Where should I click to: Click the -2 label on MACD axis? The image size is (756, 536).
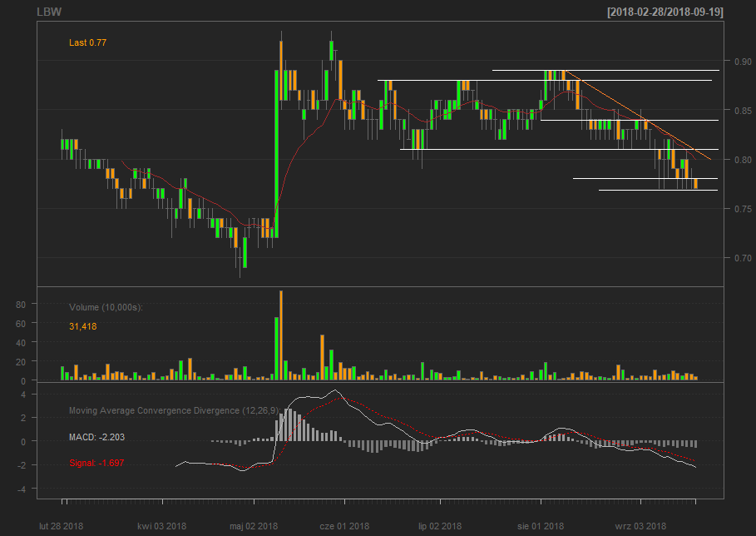pyautogui.click(x=22, y=465)
